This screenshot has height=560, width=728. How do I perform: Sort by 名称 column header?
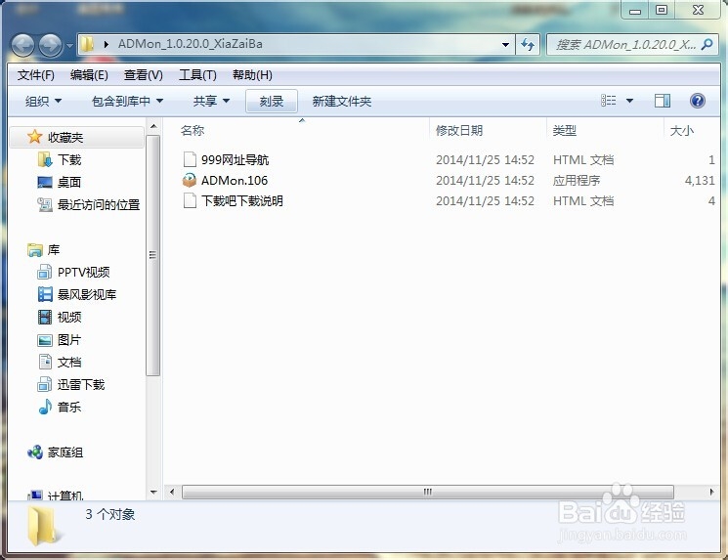click(193, 131)
